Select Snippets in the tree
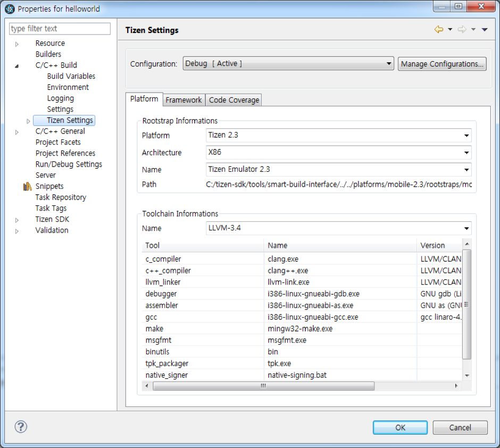The width and height of the screenshot is (500, 448). pyautogui.click(x=49, y=186)
